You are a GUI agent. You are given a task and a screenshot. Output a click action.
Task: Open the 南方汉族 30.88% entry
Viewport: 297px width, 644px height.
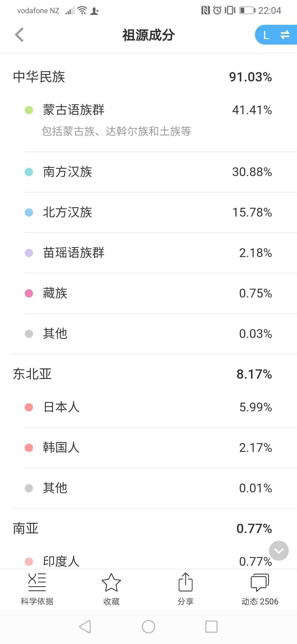[x=161, y=172]
